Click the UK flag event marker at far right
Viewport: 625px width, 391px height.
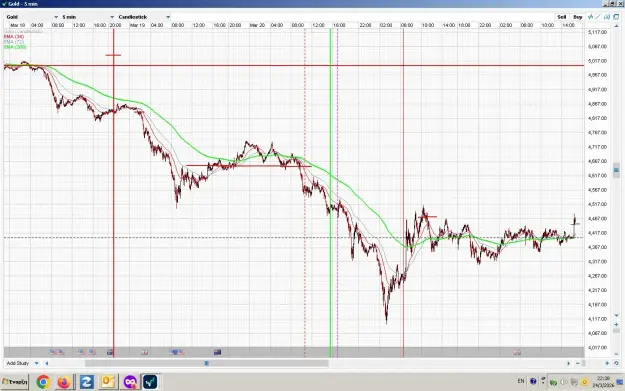(x=517, y=352)
